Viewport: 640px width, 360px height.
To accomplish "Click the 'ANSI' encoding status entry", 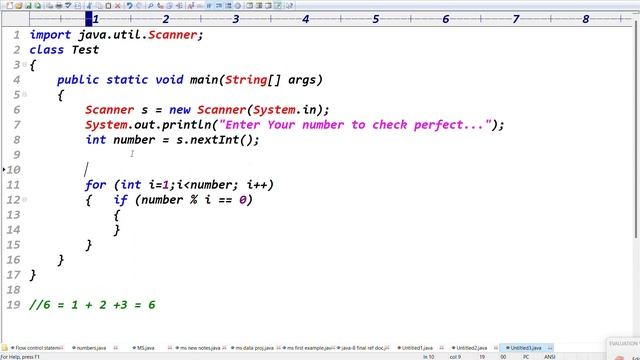I will (550, 357).
